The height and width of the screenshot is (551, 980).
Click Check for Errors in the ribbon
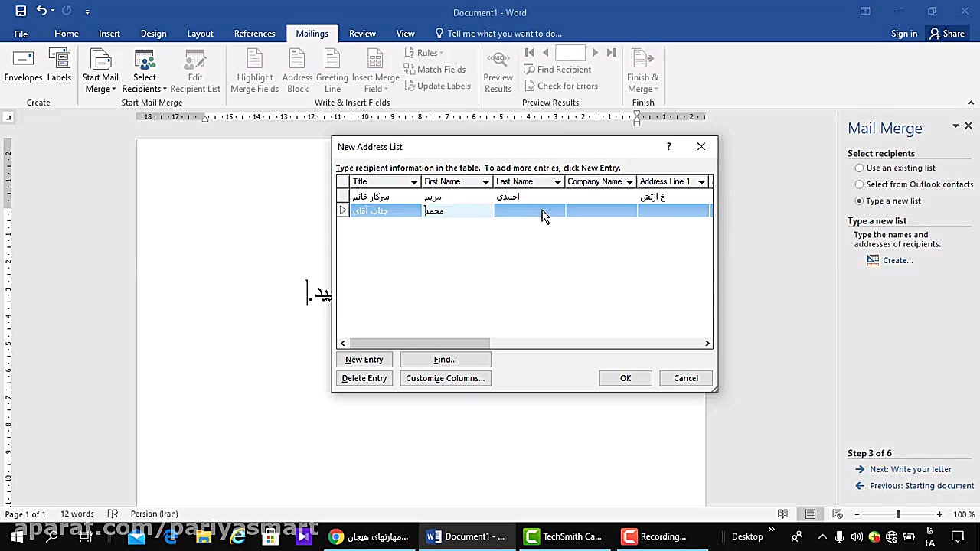point(560,86)
